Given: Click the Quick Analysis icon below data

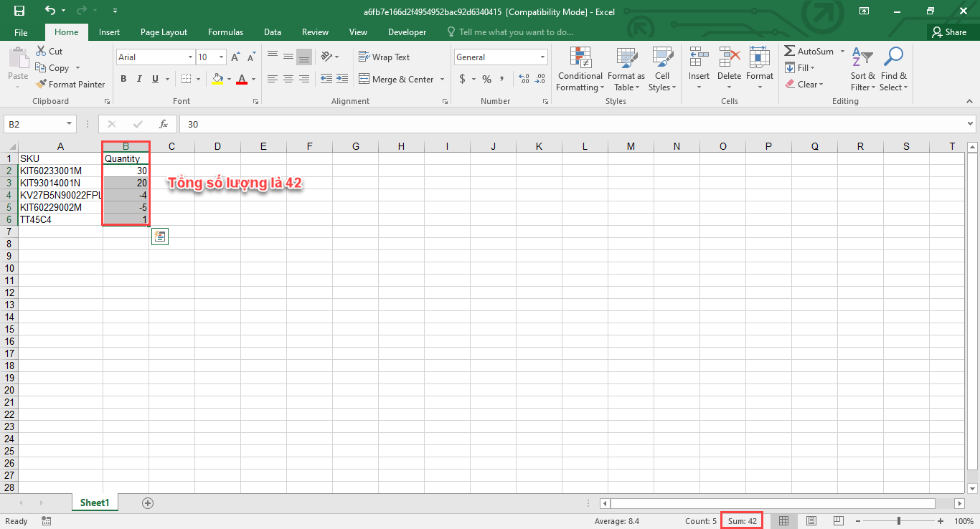Looking at the screenshot, I should 159,237.
